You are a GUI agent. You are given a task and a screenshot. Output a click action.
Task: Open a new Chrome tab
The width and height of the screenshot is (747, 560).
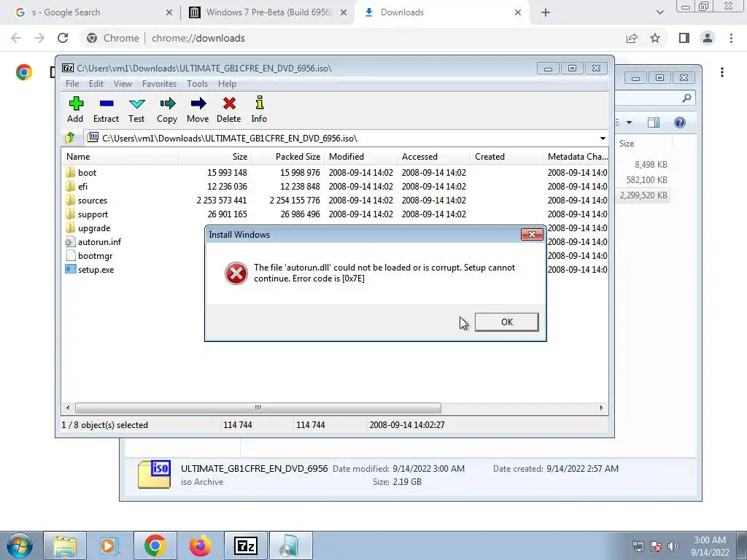tap(546, 13)
